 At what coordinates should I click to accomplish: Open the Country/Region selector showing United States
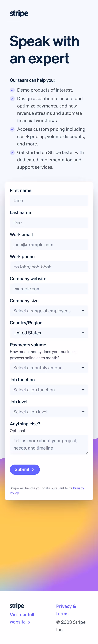click(49, 333)
